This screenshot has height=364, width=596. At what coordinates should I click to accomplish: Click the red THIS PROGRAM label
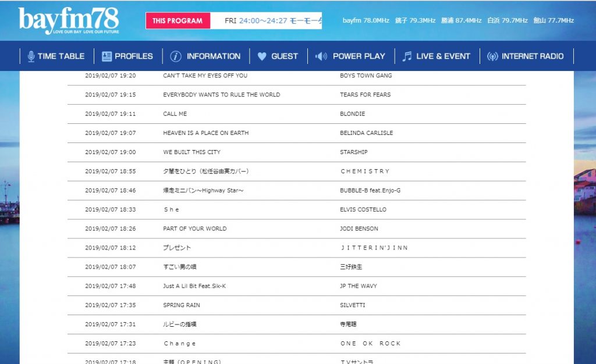[x=178, y=21]
